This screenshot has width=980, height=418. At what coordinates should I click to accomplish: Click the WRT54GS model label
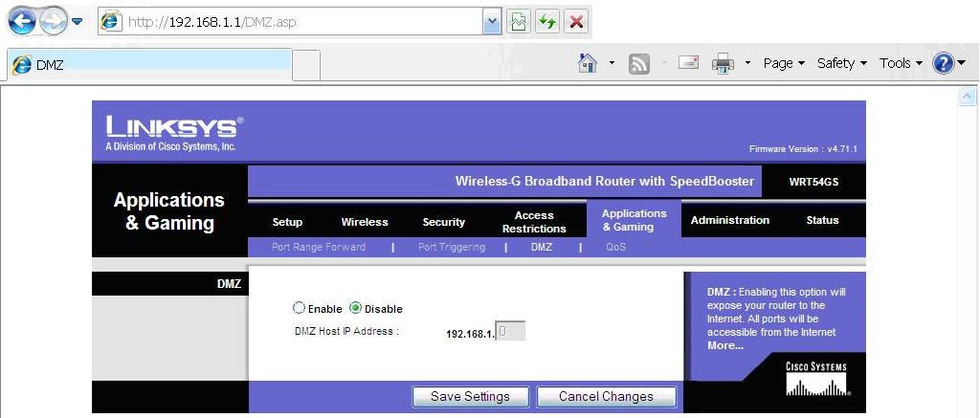click(x=813, y=183)
